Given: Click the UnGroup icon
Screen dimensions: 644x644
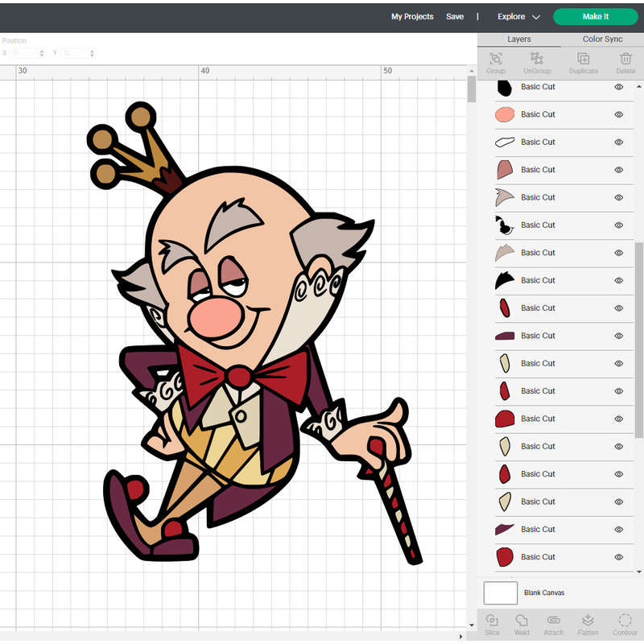Looking at the screenshot, I should (536, 63).
